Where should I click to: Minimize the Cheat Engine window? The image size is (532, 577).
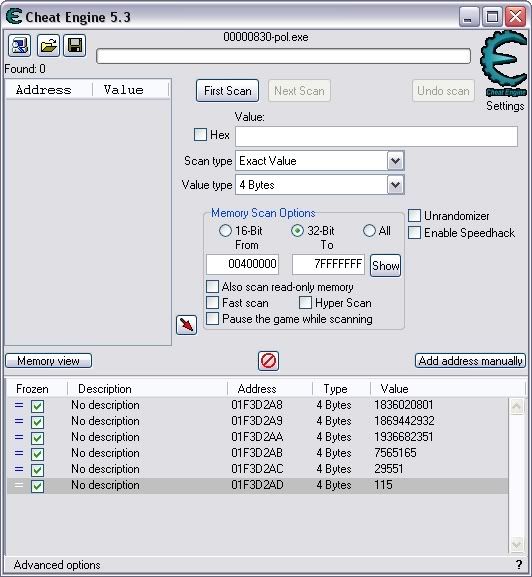468,17
